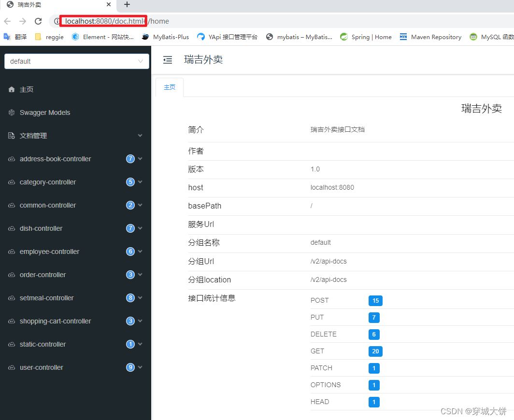Open the reggie bookmark folder

point(49,37)
